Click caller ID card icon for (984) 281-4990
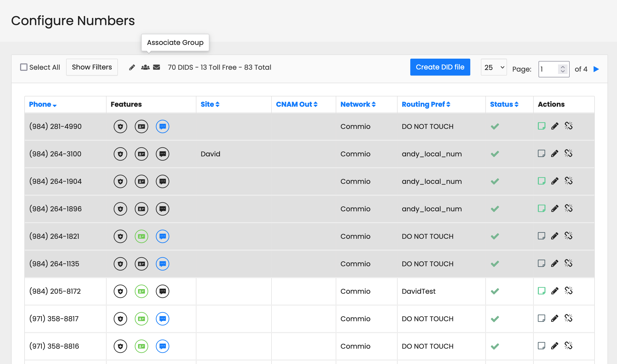Screen dimensions: 617x364 tap(141, 127)
